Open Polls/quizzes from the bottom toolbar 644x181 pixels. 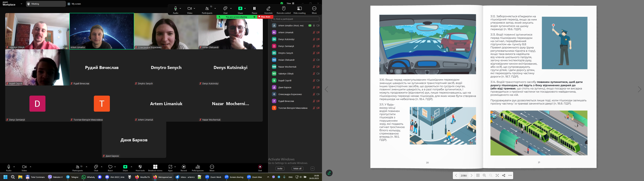click(x=198, y=168)
